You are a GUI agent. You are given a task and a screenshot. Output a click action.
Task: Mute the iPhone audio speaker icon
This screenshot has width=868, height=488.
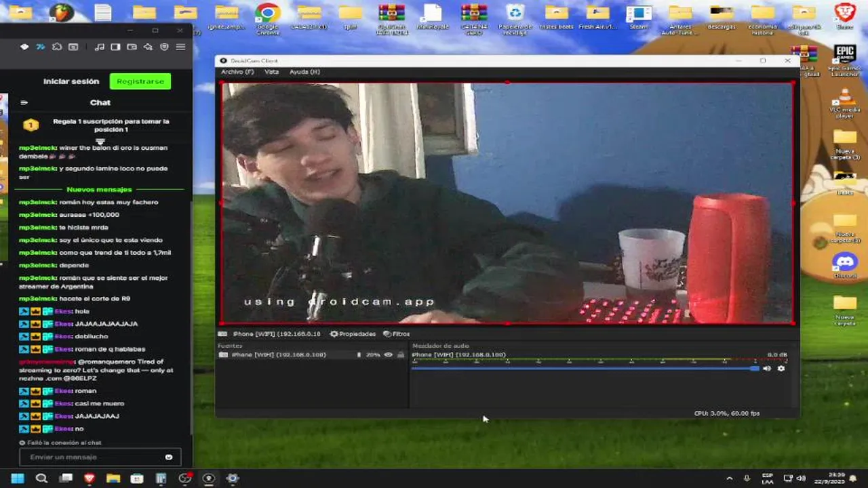click(767, 369)
